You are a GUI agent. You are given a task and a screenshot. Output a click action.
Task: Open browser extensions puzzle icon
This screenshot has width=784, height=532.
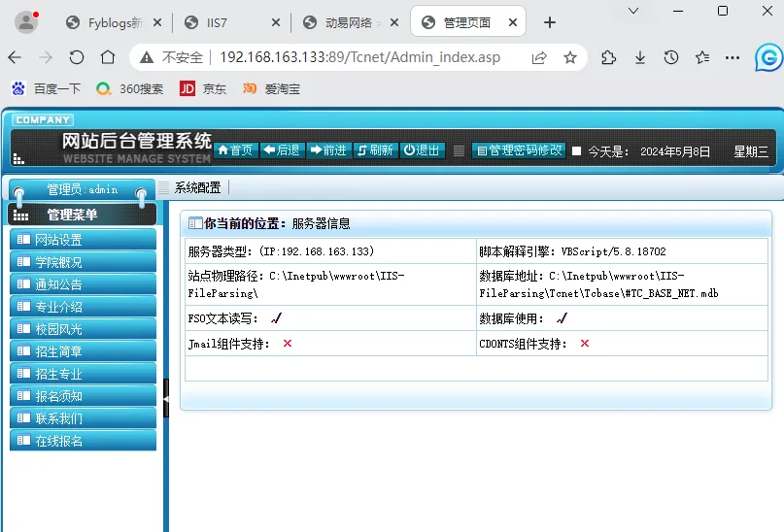click(x=608, y=58)
